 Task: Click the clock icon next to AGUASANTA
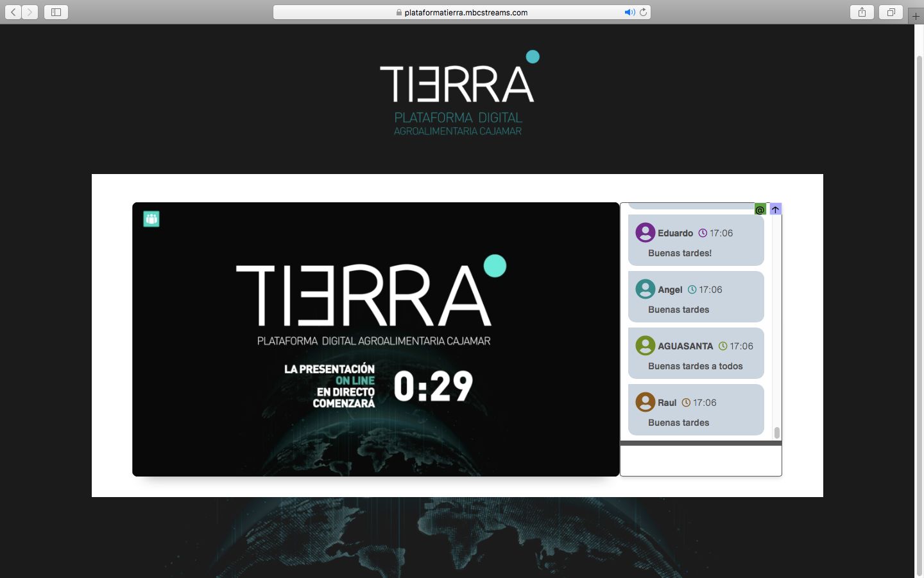723,346
